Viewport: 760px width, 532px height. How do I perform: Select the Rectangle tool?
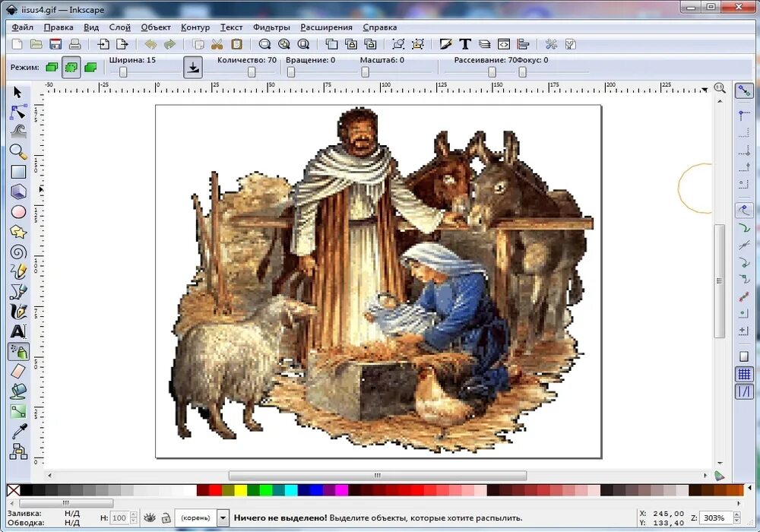tap(18, 172)
